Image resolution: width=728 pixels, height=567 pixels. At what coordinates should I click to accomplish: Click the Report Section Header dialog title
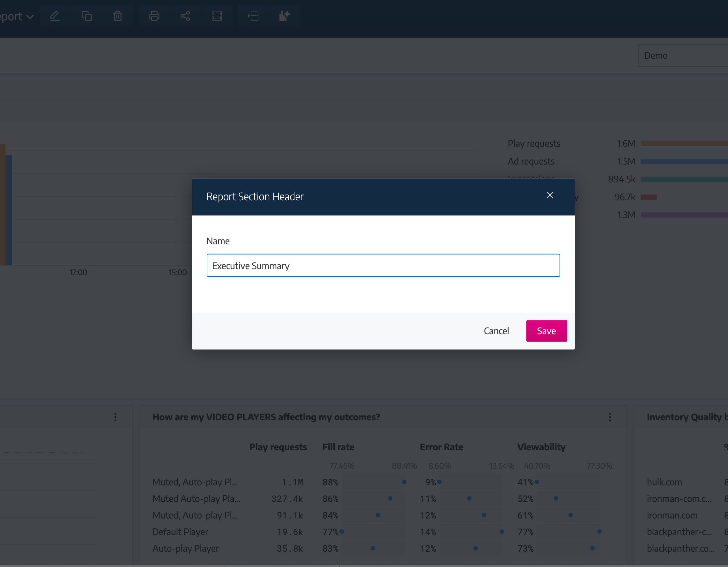tap(255, 196)
